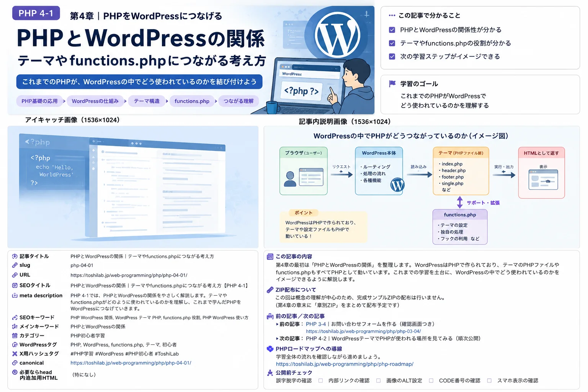Click the browser window icon in ブラウザ box
588x392 pixels.
(311, 177)
